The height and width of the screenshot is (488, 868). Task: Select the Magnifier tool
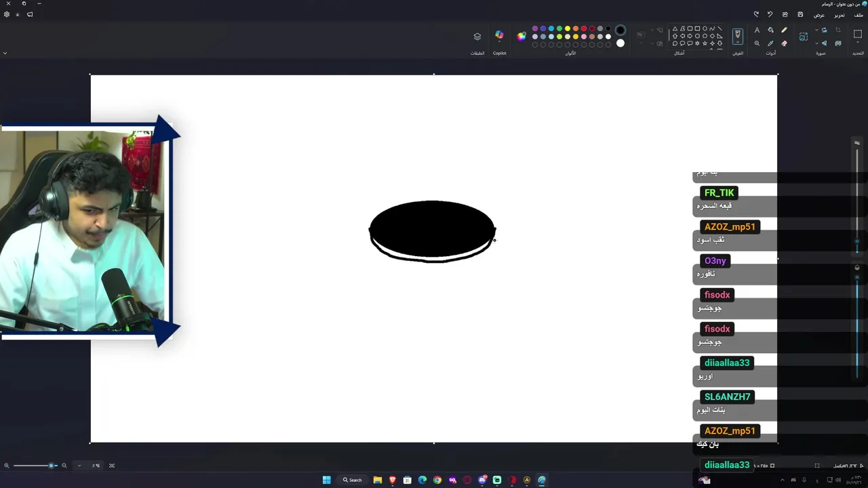coord(757,43)
